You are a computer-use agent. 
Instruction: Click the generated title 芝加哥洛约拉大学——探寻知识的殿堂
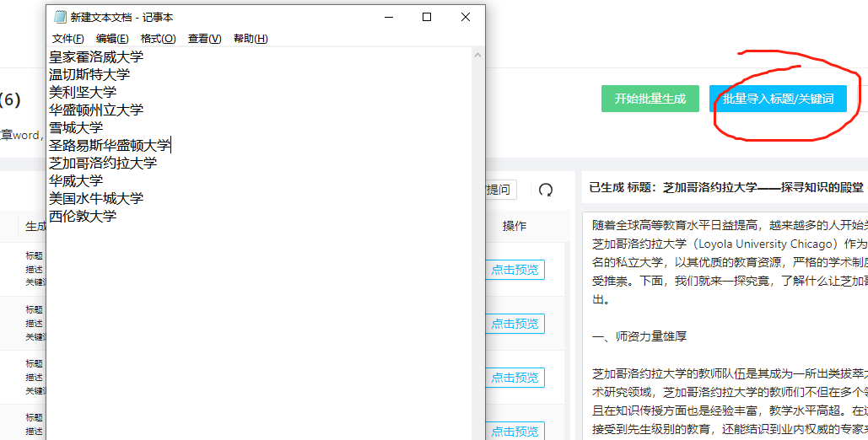763,188
